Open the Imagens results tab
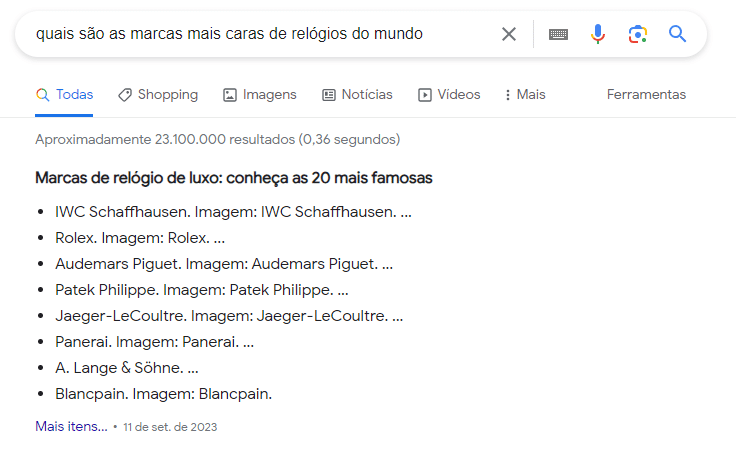The height and width of the screenshot is (458, 736). (x=270, y=95)
